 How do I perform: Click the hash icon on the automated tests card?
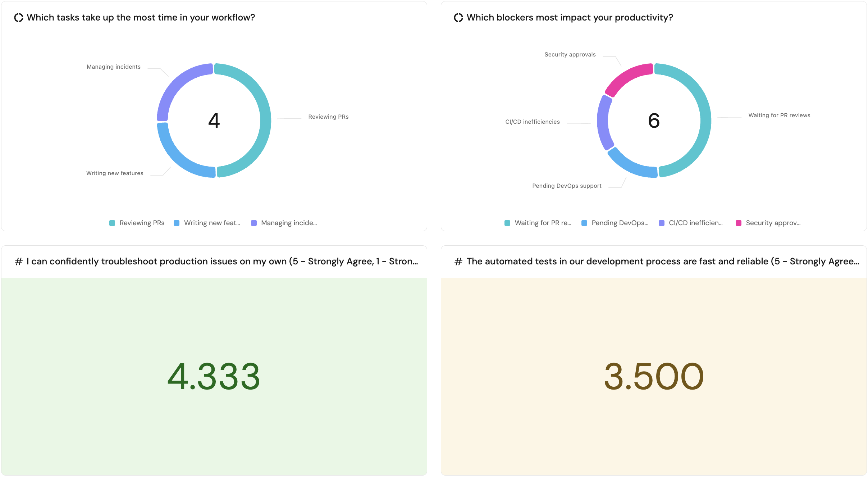tap(458, 262)
